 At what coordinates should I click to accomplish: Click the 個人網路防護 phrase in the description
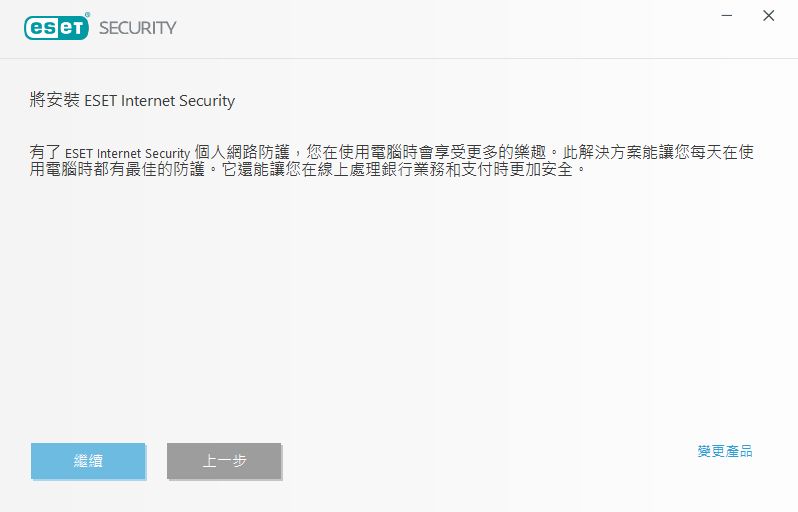click(x=241, y=153)
